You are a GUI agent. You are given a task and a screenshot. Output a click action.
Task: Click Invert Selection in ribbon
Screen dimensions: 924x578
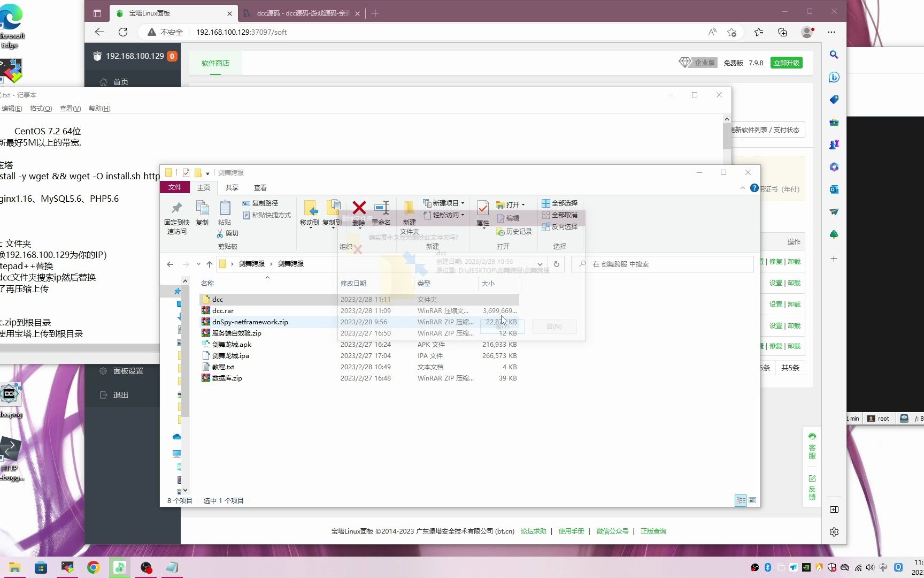point(559,226)
